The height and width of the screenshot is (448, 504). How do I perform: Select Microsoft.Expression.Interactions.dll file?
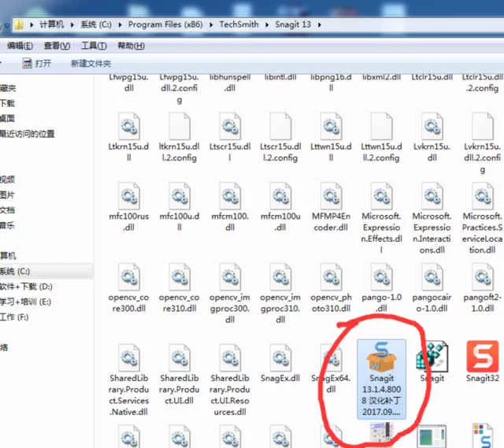pos(432,219)
